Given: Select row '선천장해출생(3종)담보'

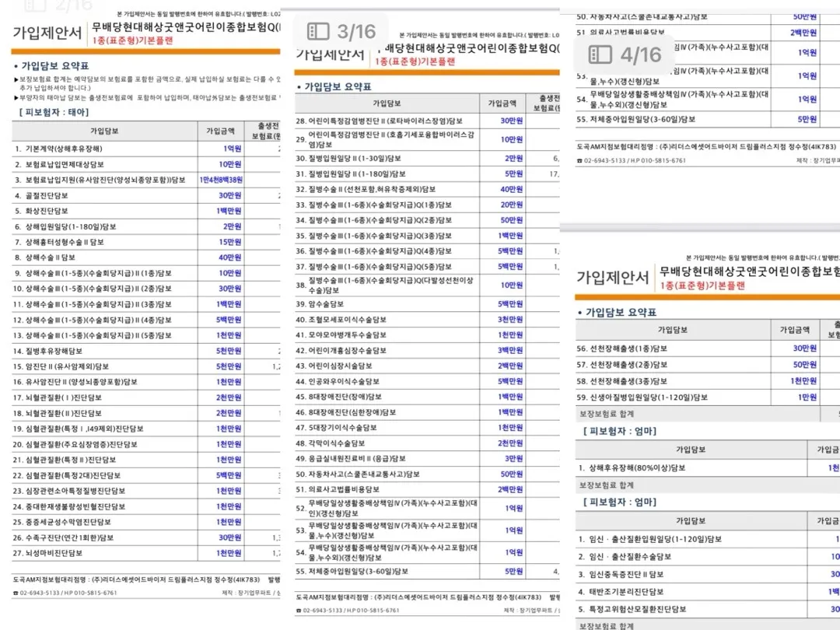Looking at the screenshot, I should pyautogui.click(x=708, y=381).
